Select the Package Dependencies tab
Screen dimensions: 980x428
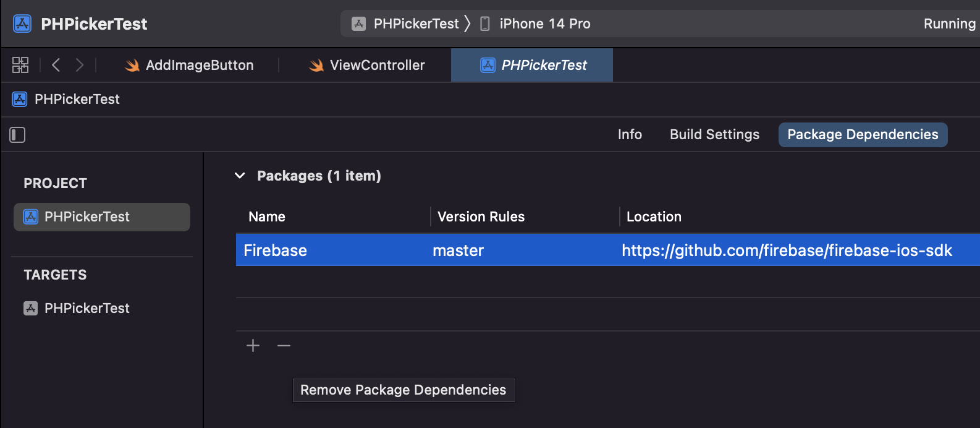[x=863, y=134]
